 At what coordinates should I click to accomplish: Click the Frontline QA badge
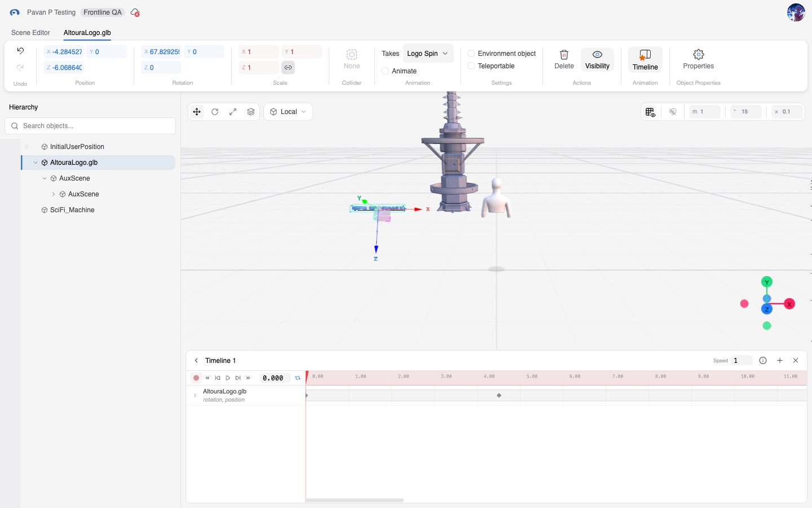(x=103, y=12)
